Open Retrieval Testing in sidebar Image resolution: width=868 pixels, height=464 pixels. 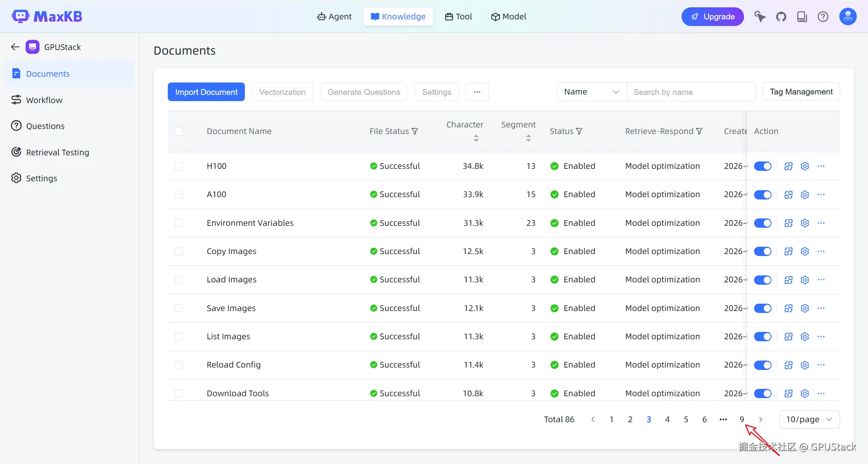[x=57, y=152]
